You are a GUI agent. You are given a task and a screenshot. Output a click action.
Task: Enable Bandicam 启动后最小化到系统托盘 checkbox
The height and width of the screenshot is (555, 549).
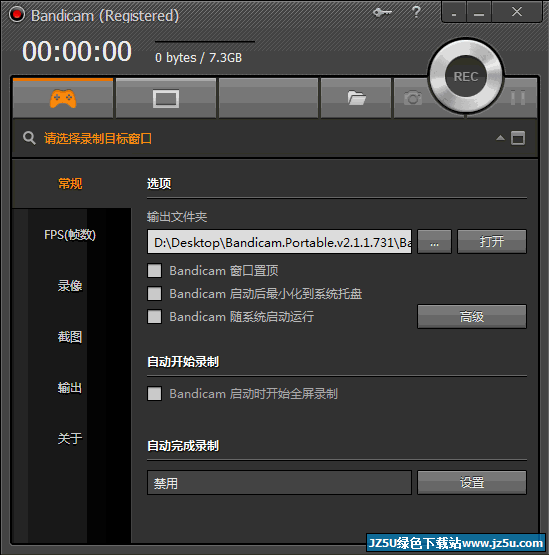(x=154, y=293)
